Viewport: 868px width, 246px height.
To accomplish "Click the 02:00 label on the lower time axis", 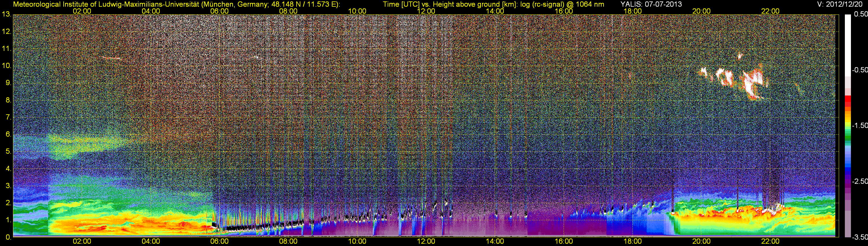I will click(x=82, y=241).
